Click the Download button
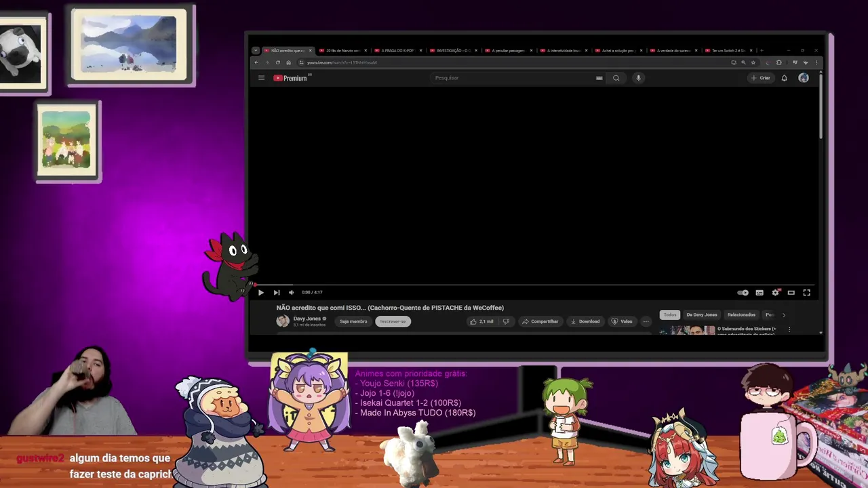 coord(585,321)
